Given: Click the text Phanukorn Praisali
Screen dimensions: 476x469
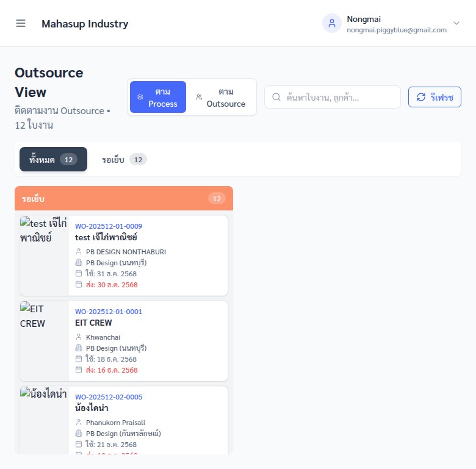Looking at the screenshot, I should pos(115,423).
